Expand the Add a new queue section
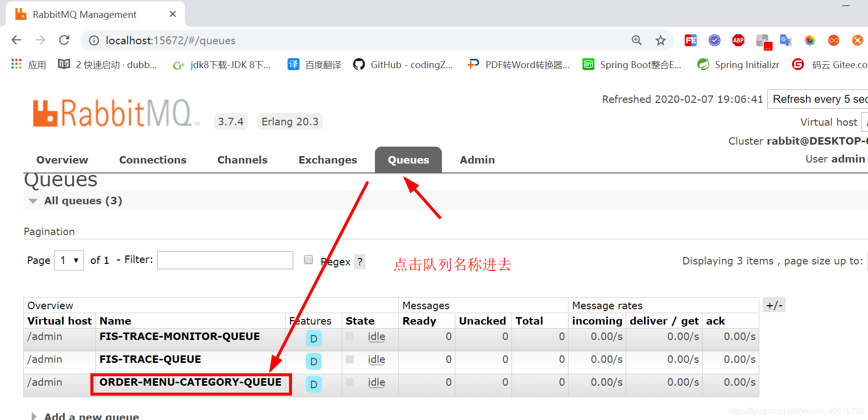This screenshot has width=868, height=420. (85, 416)
